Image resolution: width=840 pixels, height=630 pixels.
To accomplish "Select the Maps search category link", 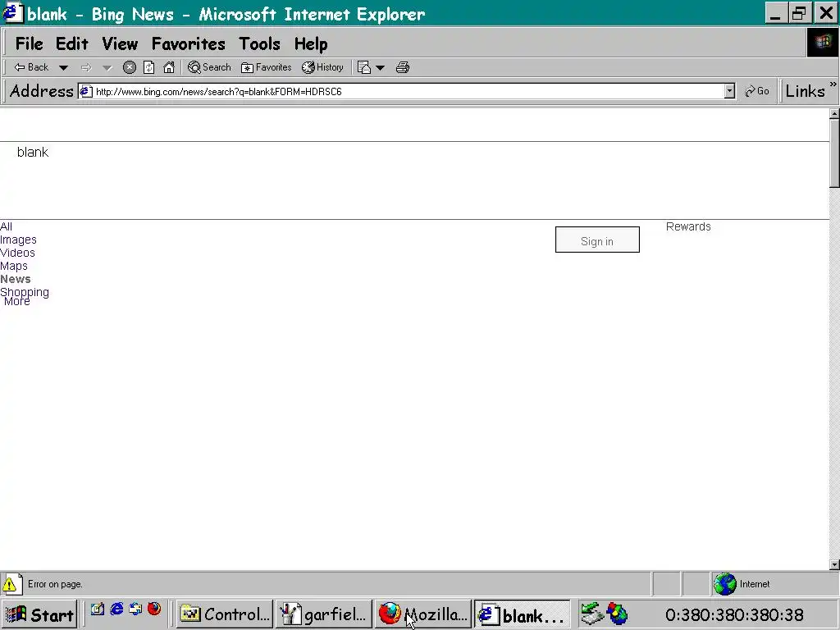I will click(x=13, y=267).
